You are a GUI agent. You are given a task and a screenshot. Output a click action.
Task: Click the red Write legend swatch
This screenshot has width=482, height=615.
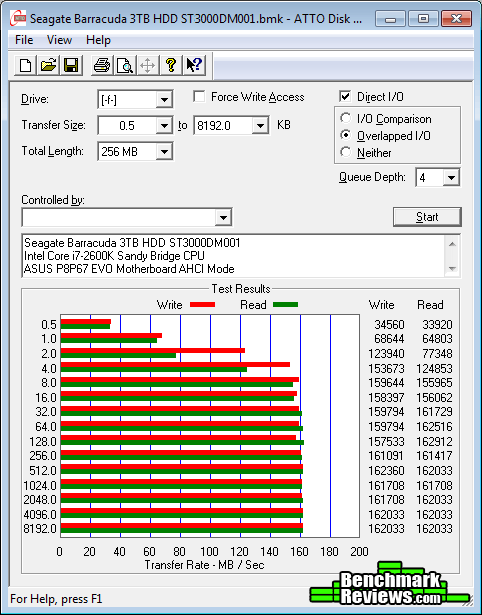202,304
